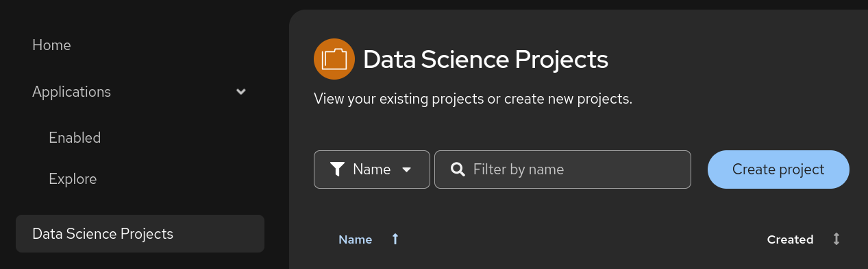Click the Create project button
This screenshot has height=269, width=868.
coord(778,169)
